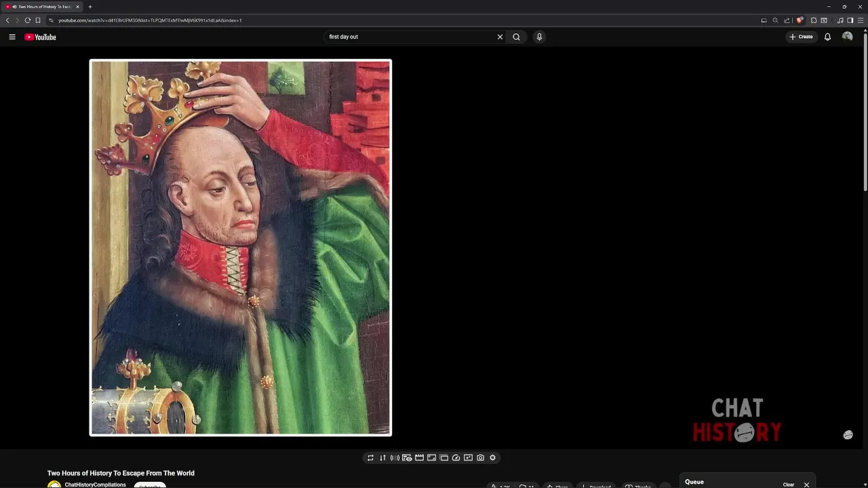The width and height of the screenshot is (868, 488).
Task: Toggle the audio broadcast waves icon
Action: (x=395, y=458)
